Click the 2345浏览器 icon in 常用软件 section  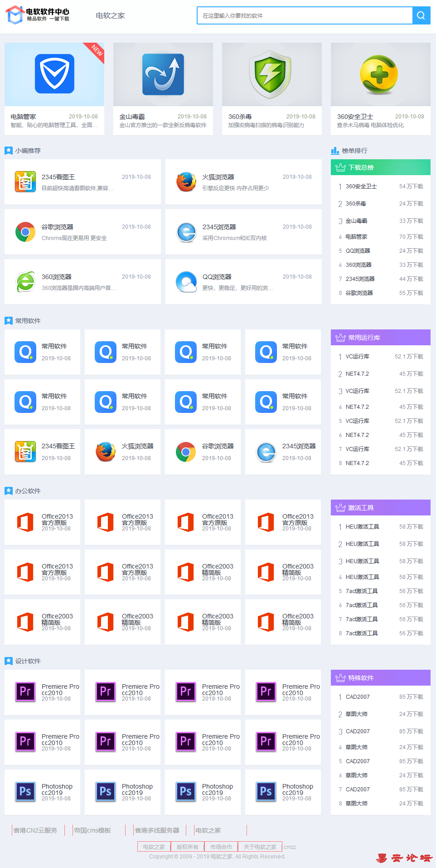coord(266,452)
